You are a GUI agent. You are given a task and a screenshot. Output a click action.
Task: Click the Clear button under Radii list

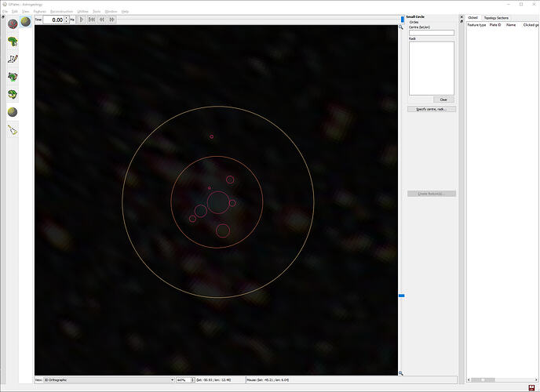coord(443,100)
